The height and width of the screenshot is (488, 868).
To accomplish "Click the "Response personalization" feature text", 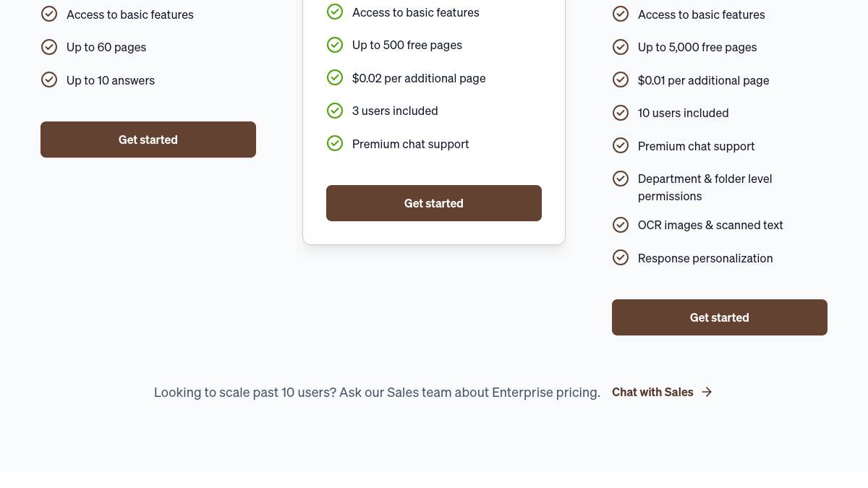I will point(705,258).
